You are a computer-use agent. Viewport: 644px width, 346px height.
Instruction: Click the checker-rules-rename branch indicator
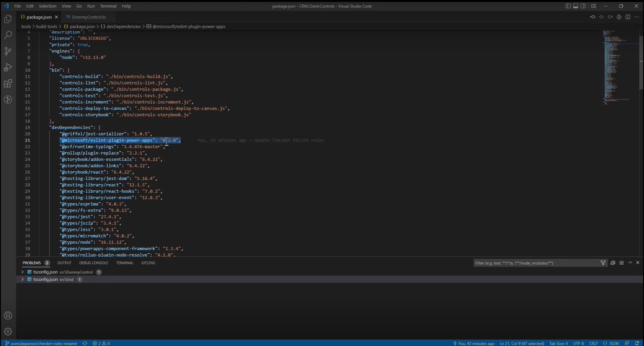[x=41, y=343]
